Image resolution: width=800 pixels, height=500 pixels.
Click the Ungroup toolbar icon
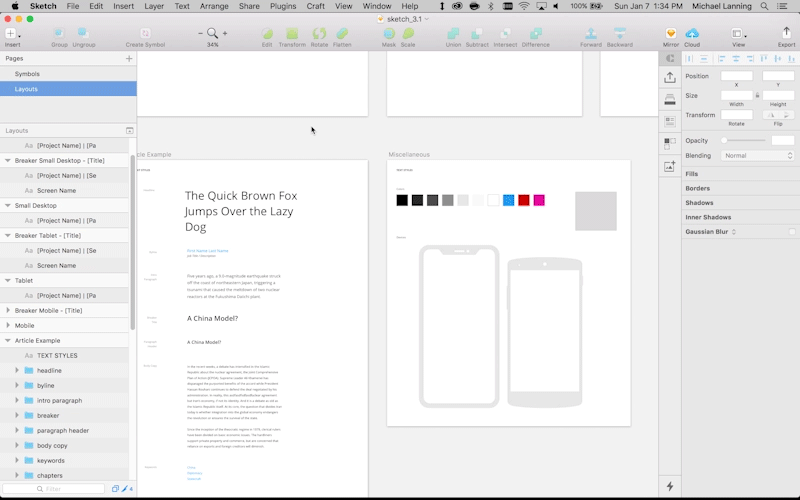click(83, 34)
